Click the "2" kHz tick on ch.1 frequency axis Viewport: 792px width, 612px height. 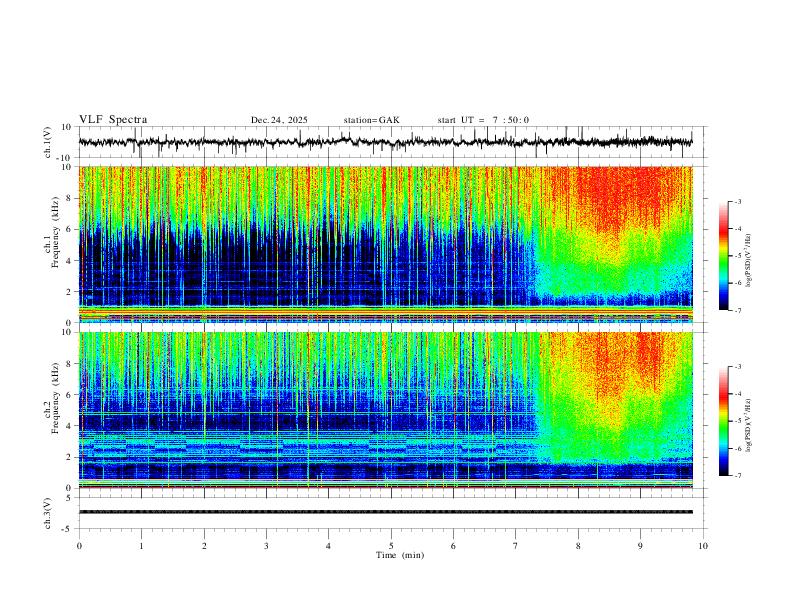coord(69,291)
